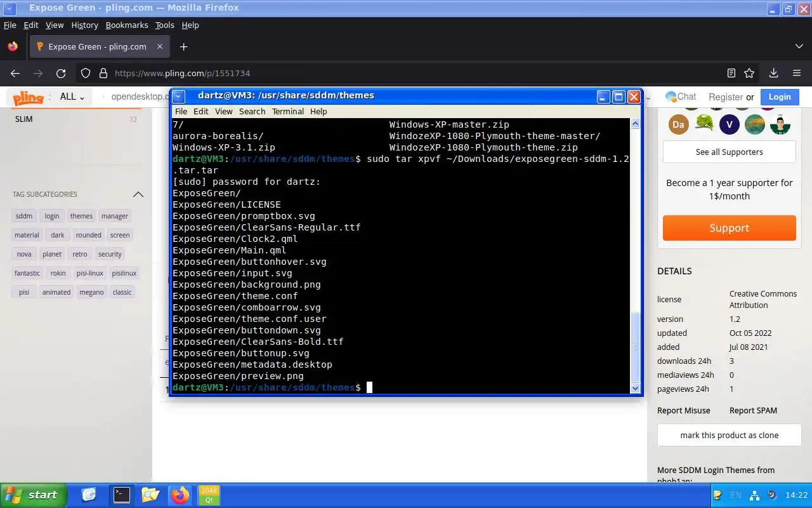Open the terminal's File menu
Image resolution: width=812 pixels, height=508 pixels.
pos(181,111)
